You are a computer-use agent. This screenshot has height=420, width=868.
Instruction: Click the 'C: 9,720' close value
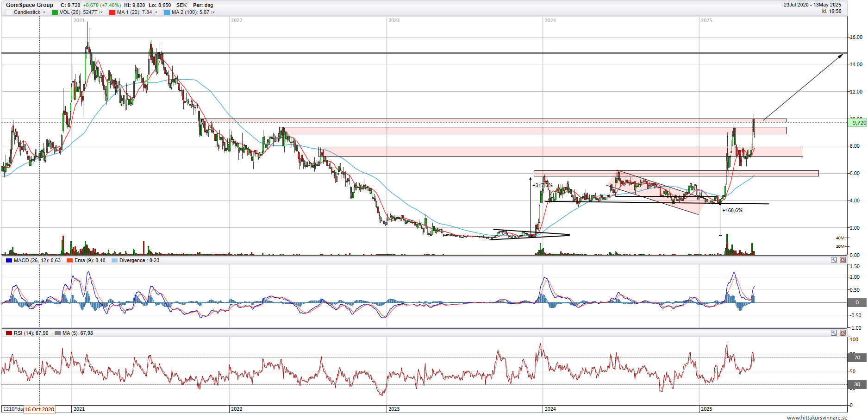(x=70, y=6)
